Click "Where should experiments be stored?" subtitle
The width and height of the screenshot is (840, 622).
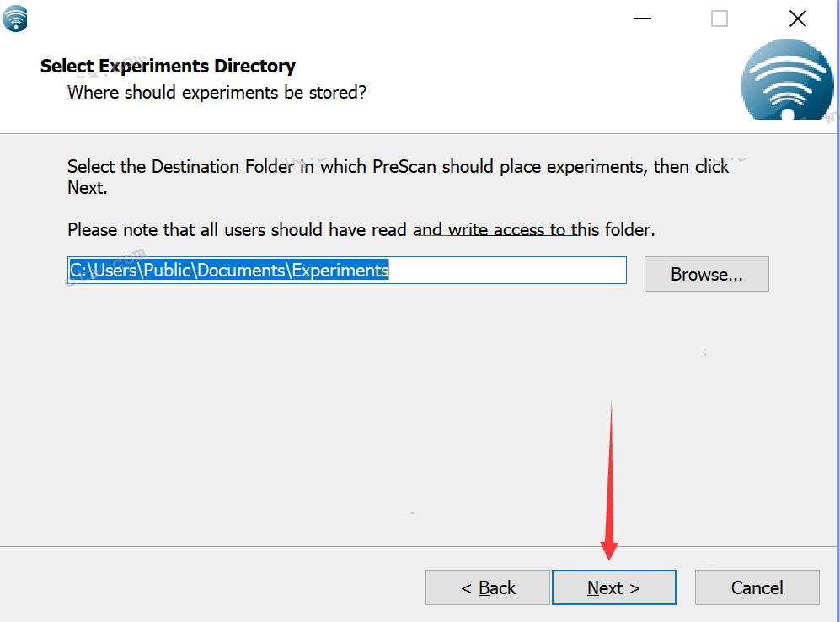[x=217, y=92]
